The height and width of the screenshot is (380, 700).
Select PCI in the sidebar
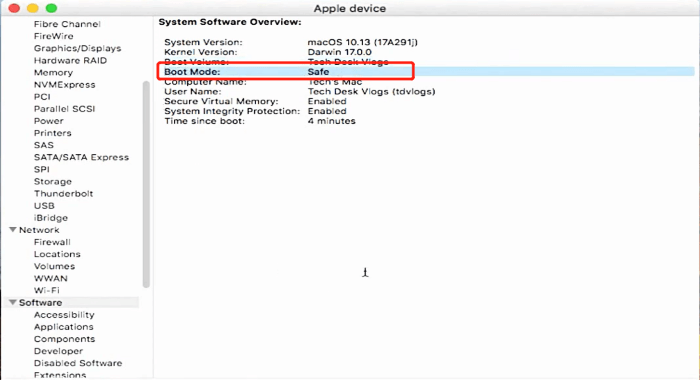point(42,96)
